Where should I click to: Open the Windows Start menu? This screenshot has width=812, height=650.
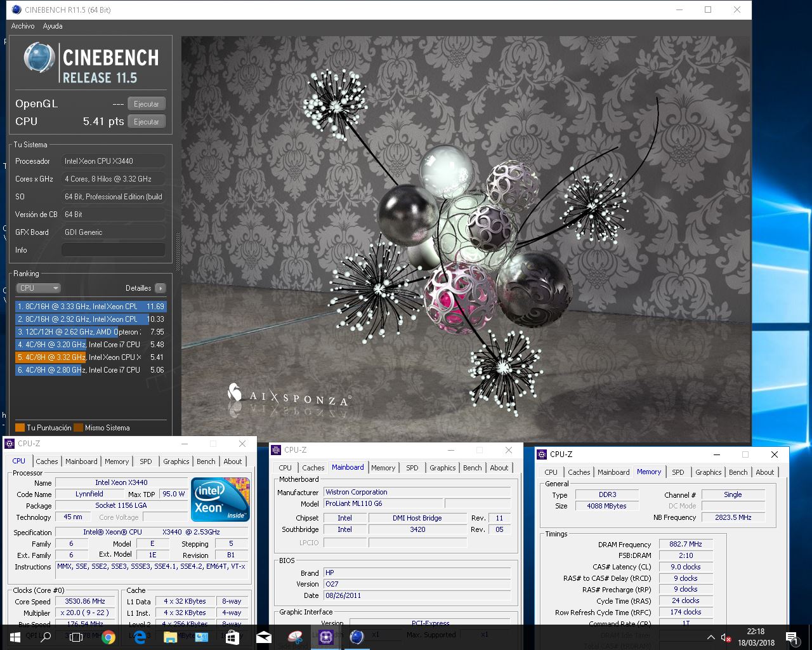coord(15,637)
